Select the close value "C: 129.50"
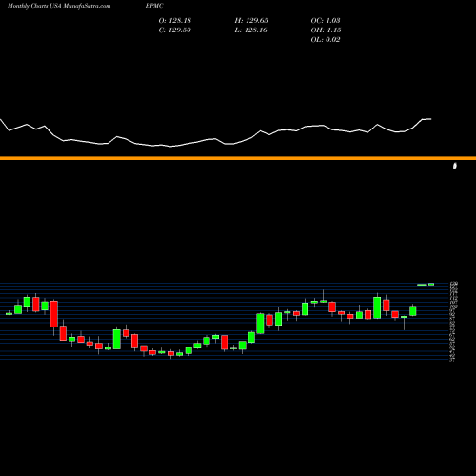Image resolution: width=476 pixels, height=476 pixels. point(175,30)
